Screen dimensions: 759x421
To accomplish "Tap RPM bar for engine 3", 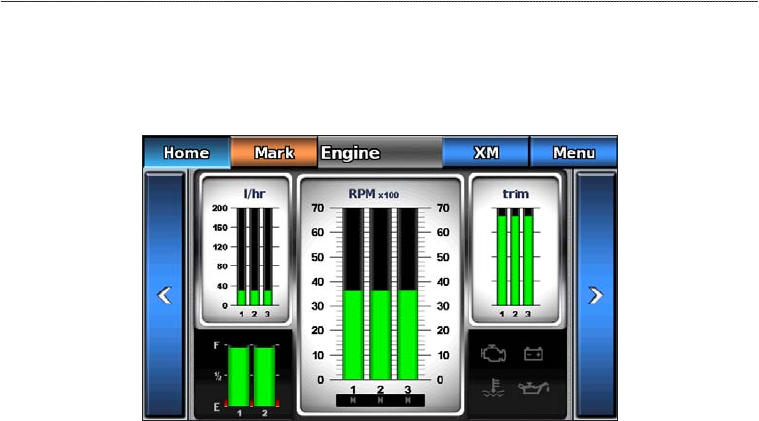I will pos(408,294).
